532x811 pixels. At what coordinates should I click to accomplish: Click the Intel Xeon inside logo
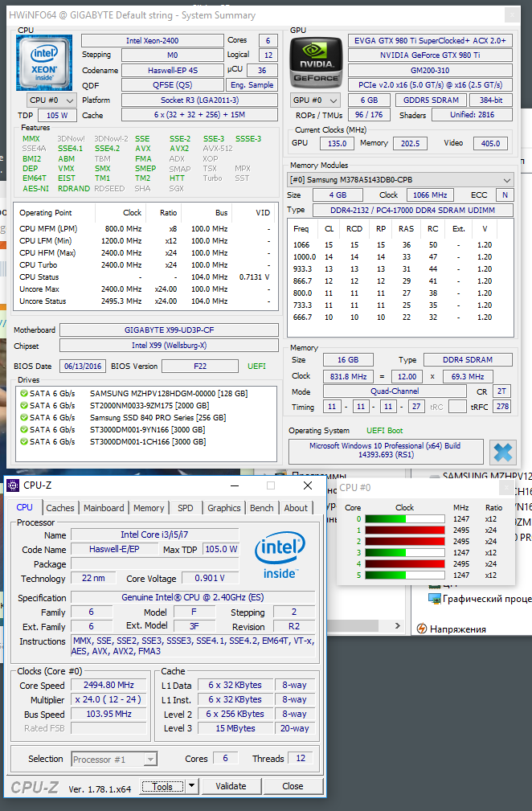tap(44, 63)
